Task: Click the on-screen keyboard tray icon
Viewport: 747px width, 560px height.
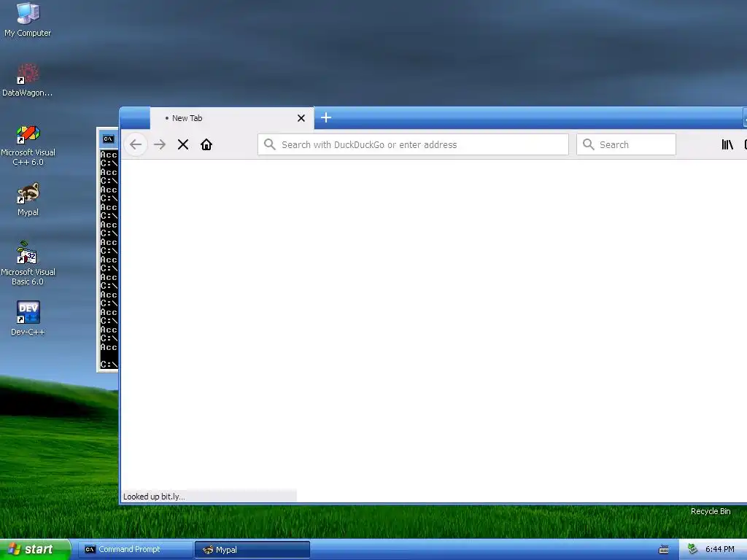Action: click(664, 550)
